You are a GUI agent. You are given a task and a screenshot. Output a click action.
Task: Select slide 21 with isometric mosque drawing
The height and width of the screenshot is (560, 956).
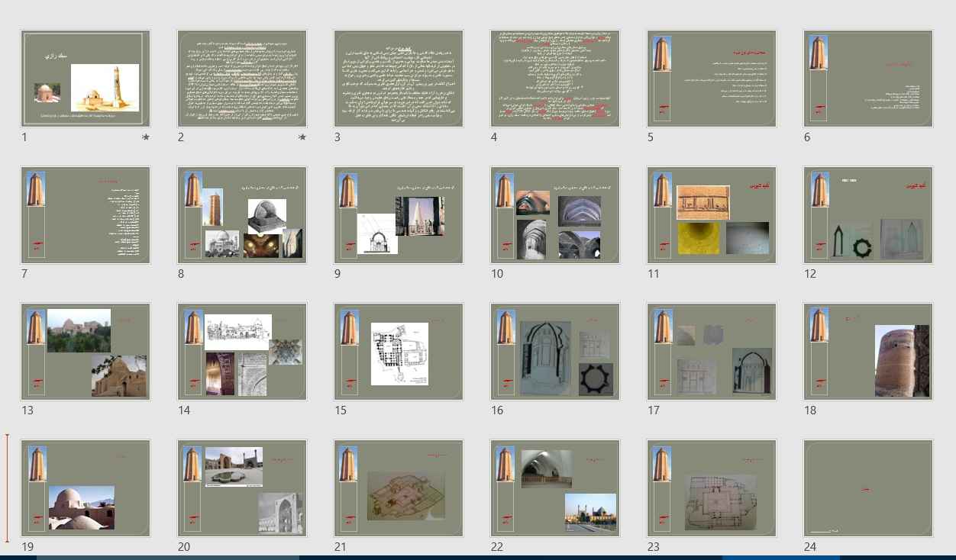coord(399,488)
